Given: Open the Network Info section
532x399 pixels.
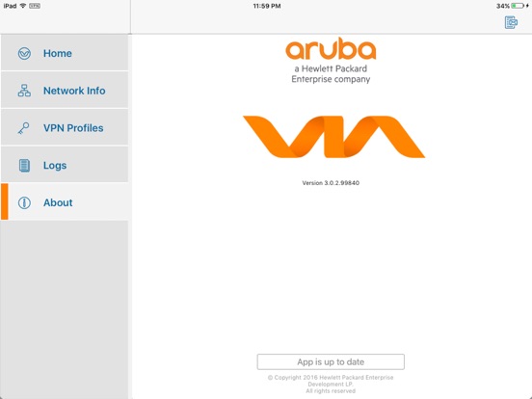Looking at the screenshot, I should 65,91.
